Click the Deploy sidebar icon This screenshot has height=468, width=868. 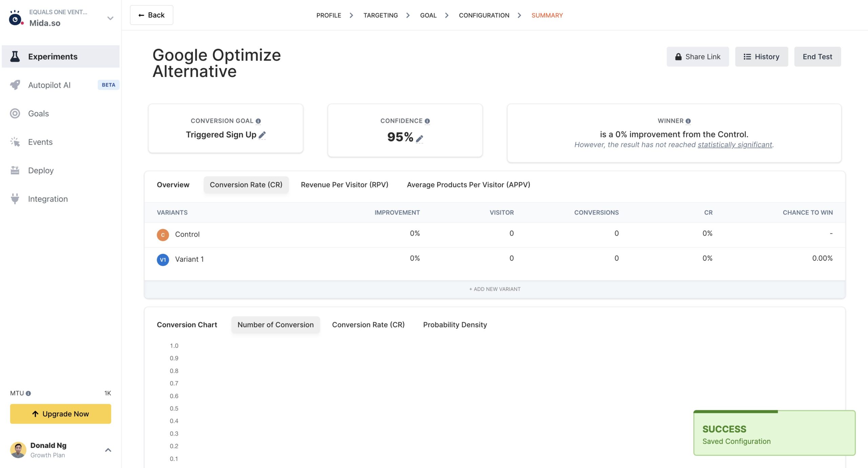[15, 170]
